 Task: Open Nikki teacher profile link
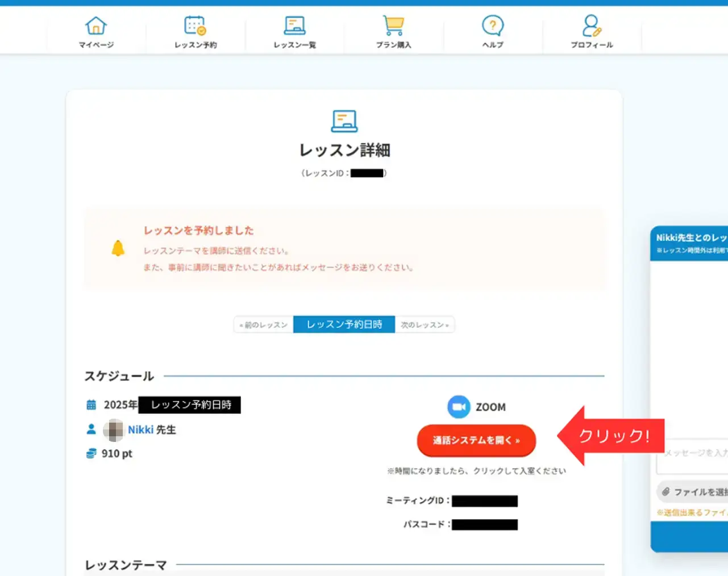coord(140,430)
